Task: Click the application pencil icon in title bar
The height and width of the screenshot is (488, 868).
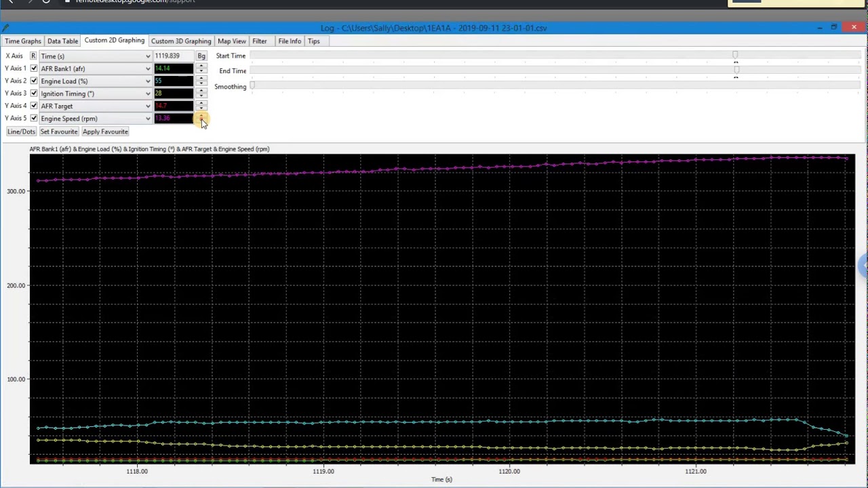Action: [5, 28]
